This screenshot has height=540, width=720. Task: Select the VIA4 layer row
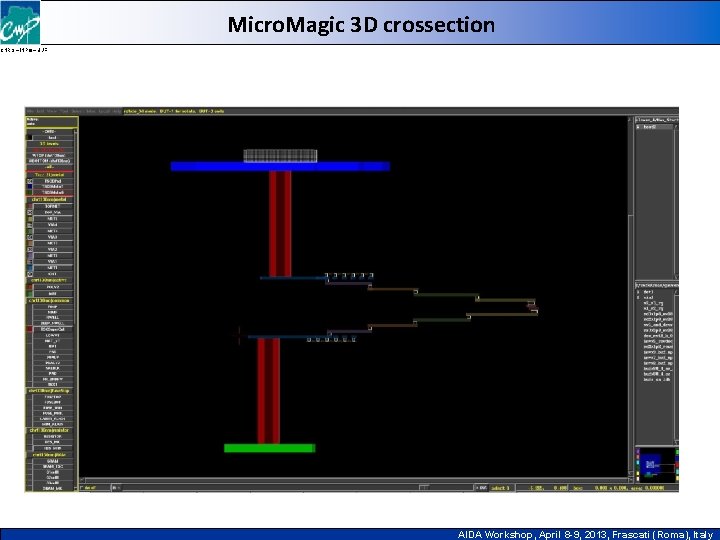[52, 225]
